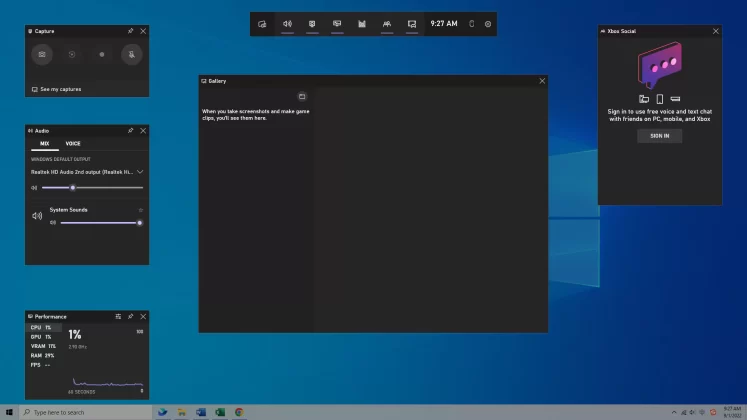Open captures folder icon in Gallery
Image resolution: width=747 pixels, height=420 pixels.
302,97
